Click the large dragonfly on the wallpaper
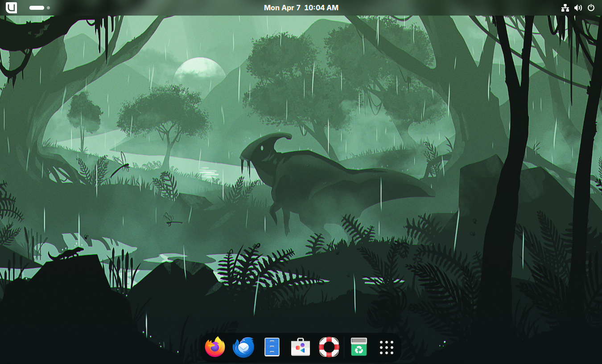This screenshot has width=602, height=364. point(120,166)
